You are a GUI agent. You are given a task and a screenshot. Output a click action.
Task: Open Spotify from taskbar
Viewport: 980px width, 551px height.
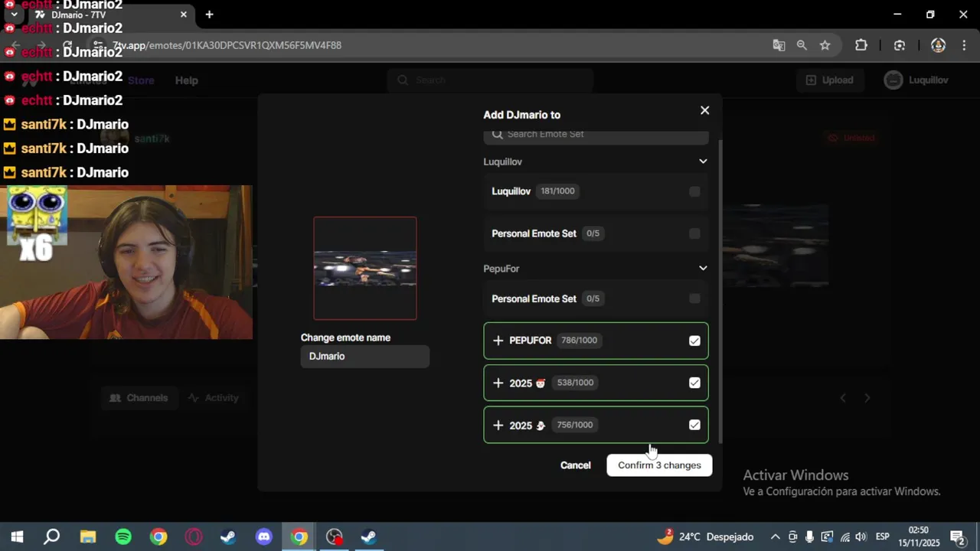(x=123, y=536)
